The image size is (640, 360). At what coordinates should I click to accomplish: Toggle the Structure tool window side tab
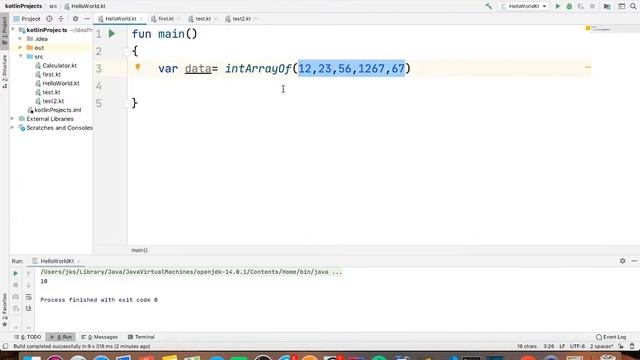[x=4, y=71]
